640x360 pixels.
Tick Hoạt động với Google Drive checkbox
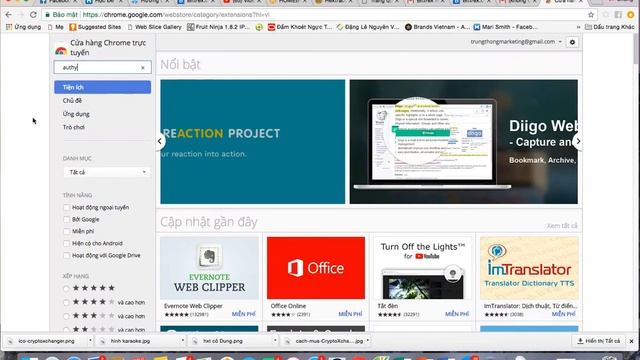click(67, 256)
